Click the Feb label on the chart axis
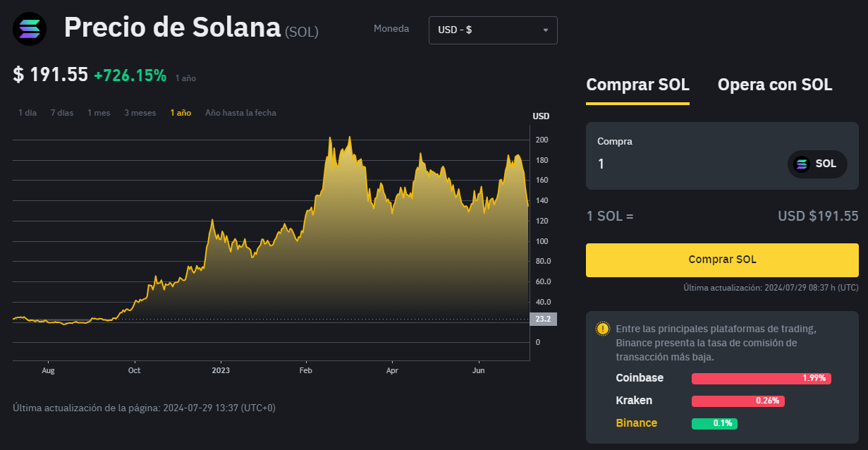Image resolution: width=868 pixels, height=450 pixels. click(x=306, y=370)
